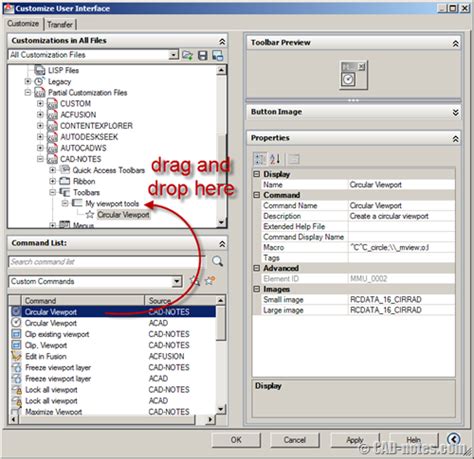Edit the Macro value field

click(401, 247)
